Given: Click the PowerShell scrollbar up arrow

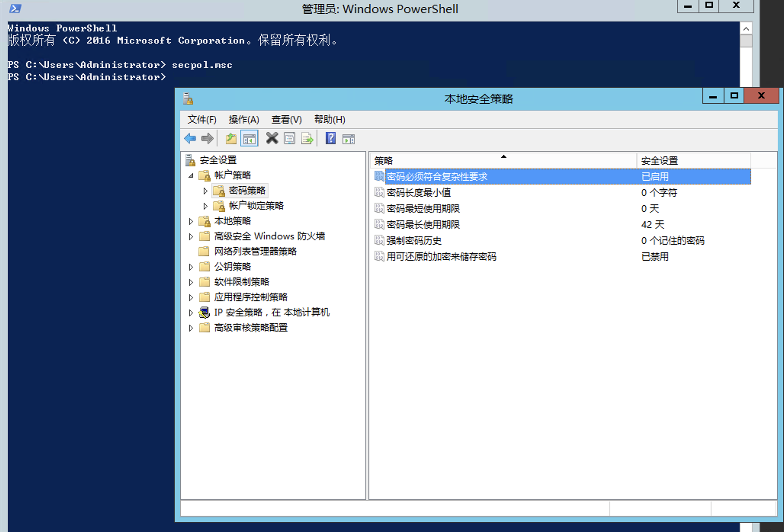Looking at the screenshot, I should click(746, 29).
